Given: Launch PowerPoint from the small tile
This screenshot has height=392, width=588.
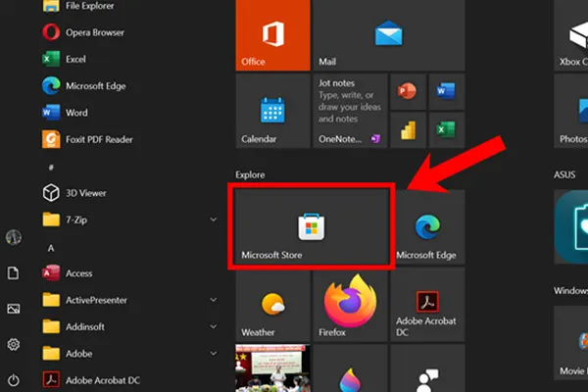Looking at the screenshot, I should tap(408, 91).
